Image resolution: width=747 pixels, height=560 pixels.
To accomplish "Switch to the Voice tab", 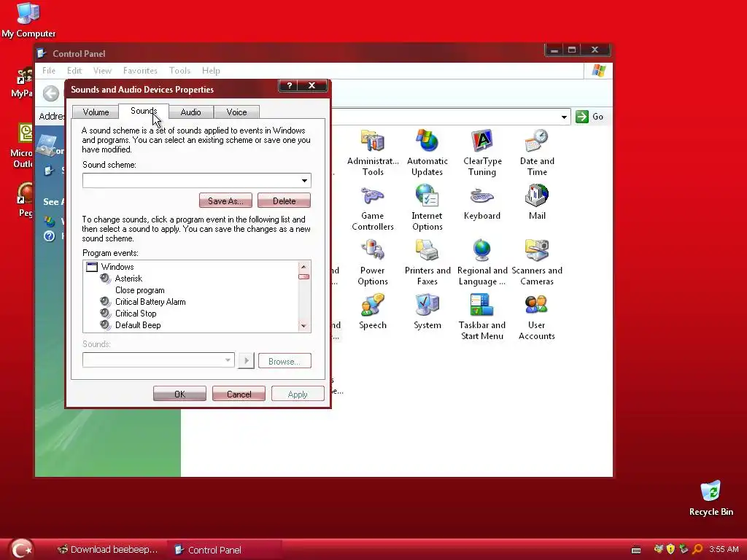I will 236,112.
